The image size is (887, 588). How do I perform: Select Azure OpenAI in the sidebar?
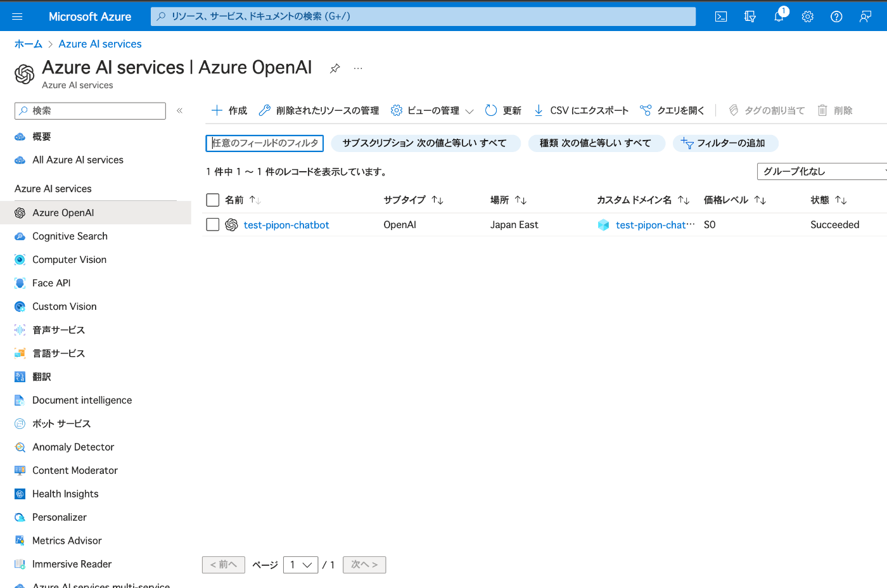click(96, 213)
